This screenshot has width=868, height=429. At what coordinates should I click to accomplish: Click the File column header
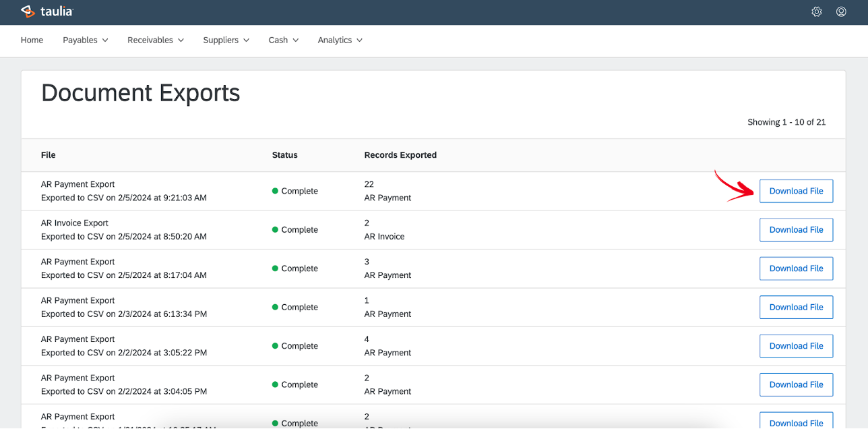point(48,155)
